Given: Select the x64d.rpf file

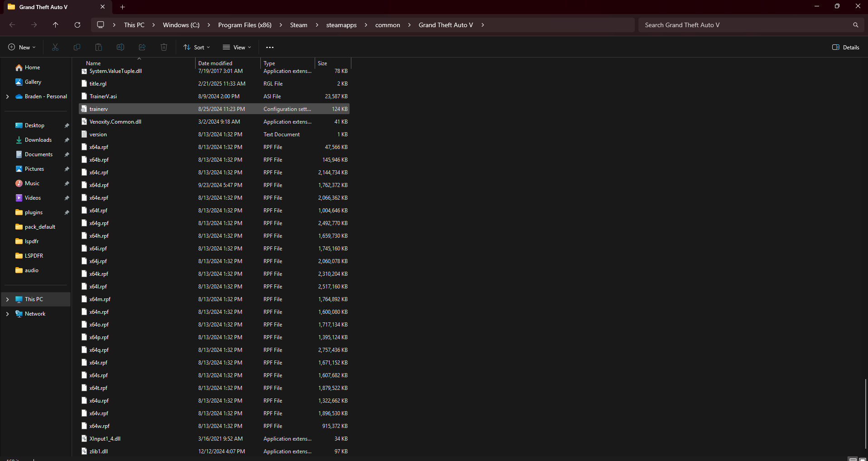Looking at the screenshot, I should coord(214,185).
